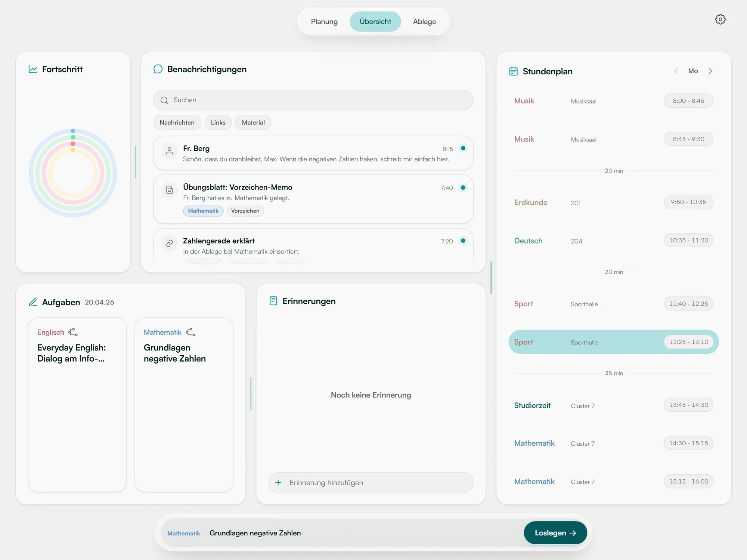
Task: Go to previous day in Stundenplan
Action: (x=676, y=71)
